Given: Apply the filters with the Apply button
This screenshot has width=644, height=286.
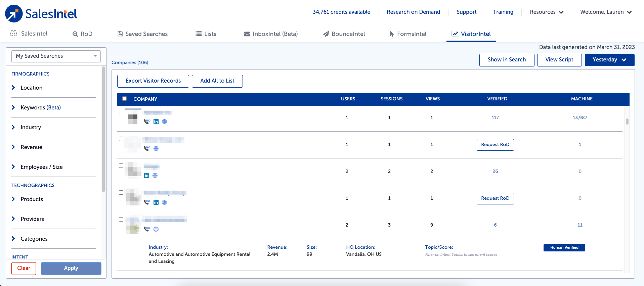Looking at the screenshot, I should (71, 268).
